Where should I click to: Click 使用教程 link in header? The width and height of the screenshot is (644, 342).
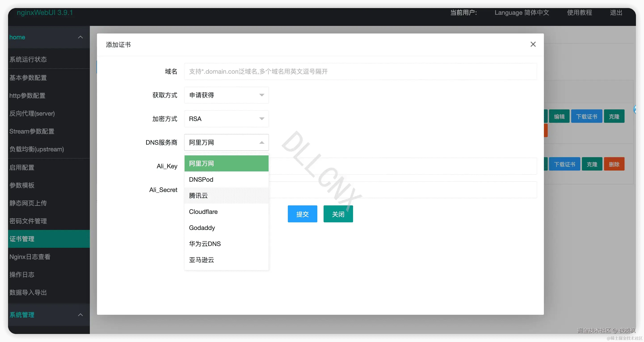[579, 13]
